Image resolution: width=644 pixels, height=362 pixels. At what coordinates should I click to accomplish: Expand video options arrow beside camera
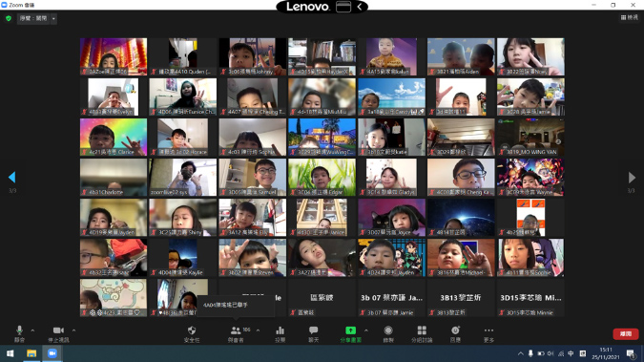click(73, 330)
